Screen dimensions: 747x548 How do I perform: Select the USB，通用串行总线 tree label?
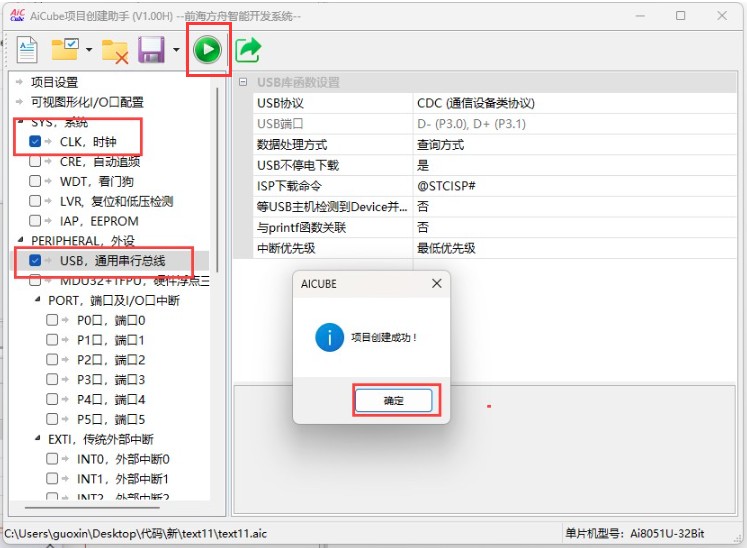pos(112,261)
